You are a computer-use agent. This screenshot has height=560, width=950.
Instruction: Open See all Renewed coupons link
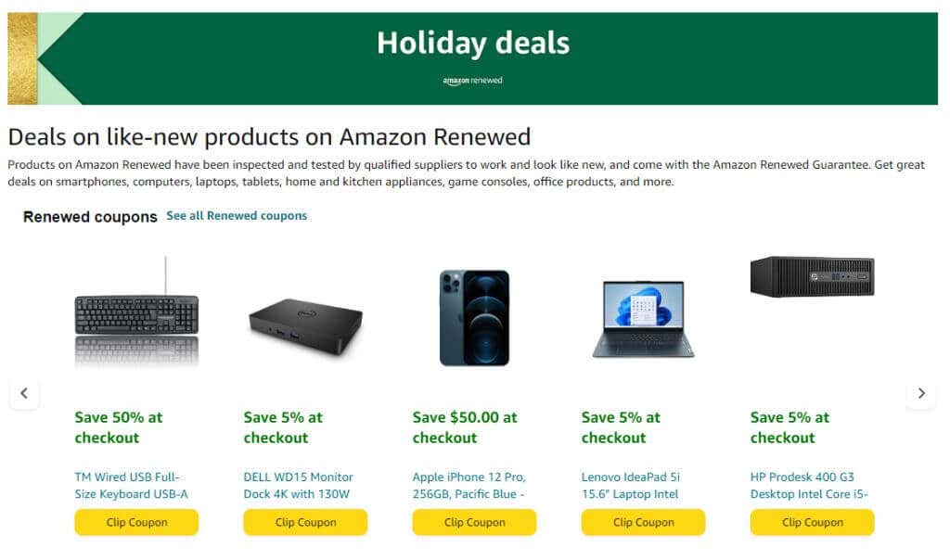[237, 216]
